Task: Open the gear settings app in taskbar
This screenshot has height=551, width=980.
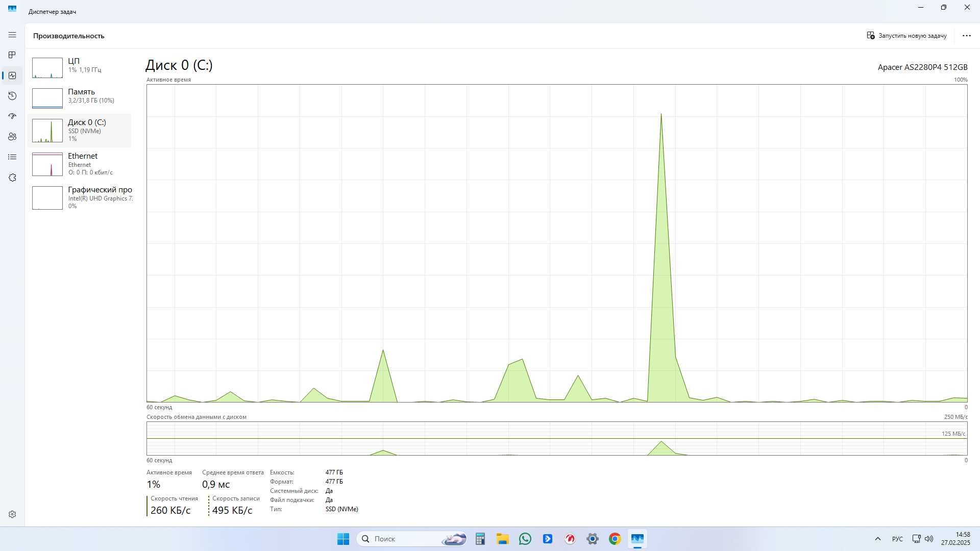Action: pyautogui.click(x=593, y=539)
